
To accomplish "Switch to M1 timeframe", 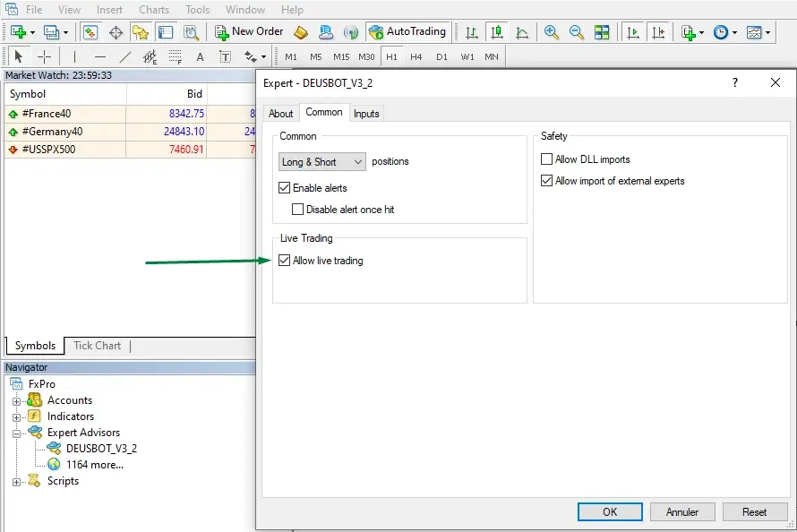I will (291, 57).
